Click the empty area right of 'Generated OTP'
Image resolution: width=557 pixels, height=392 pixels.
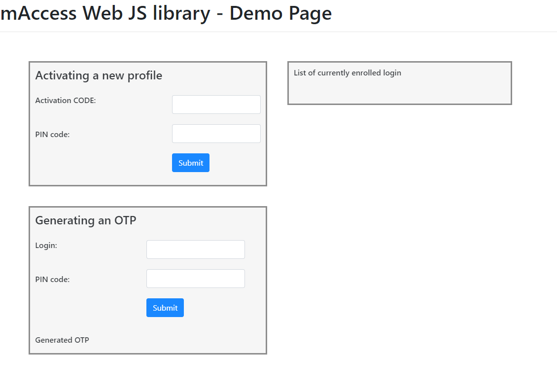[177, 340]
